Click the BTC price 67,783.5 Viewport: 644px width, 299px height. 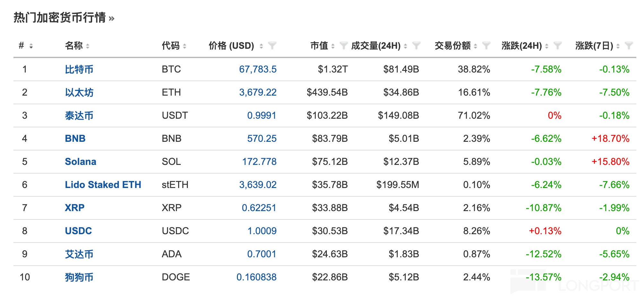(257, 69)
